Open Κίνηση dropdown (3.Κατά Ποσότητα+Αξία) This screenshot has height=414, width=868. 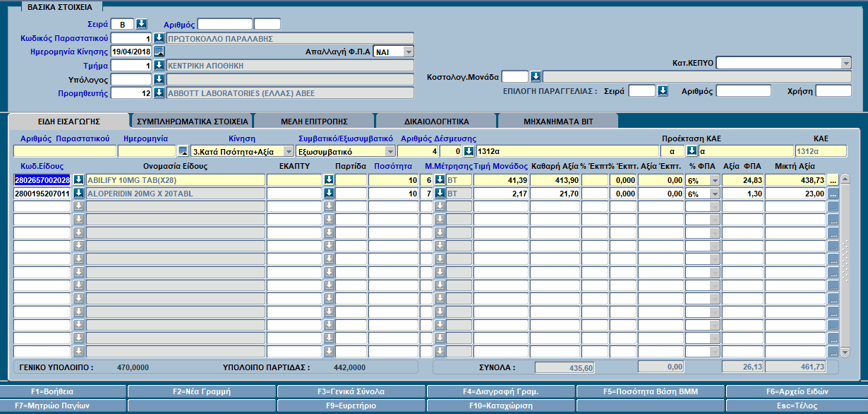point(288,151)
